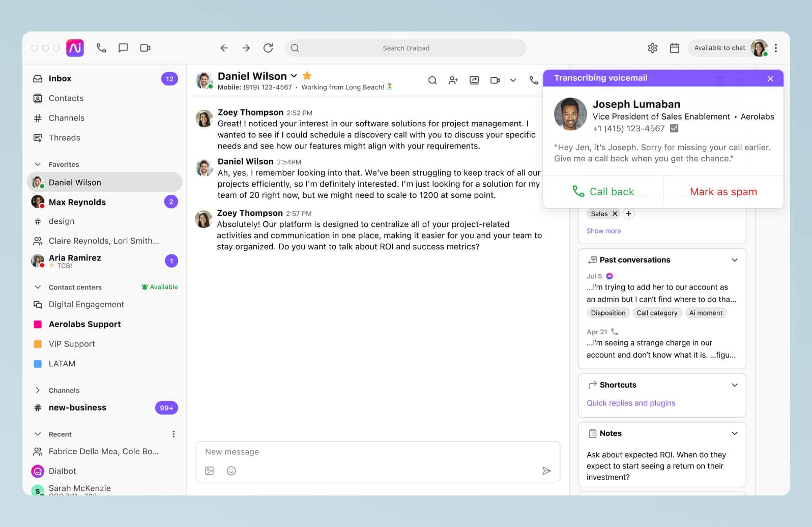Open the calendar icon in header
The width and height of the screenshot is (812, 527).
click(674, 48)
